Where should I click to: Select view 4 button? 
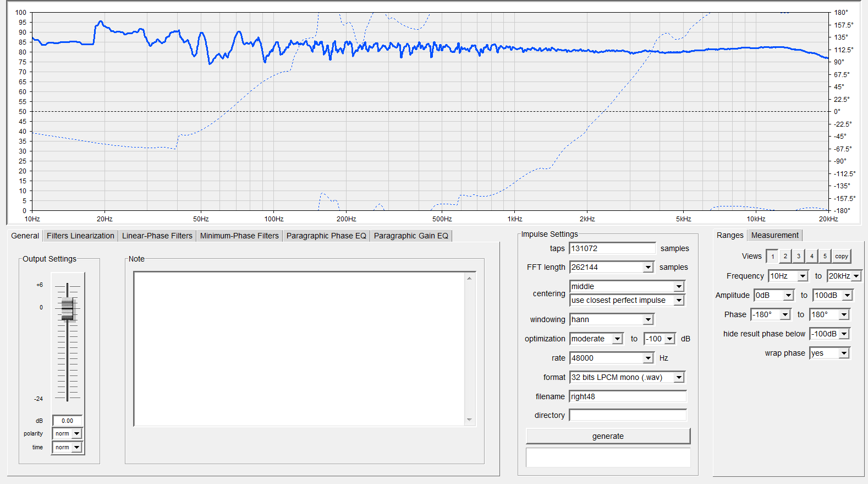click(812, 256)
